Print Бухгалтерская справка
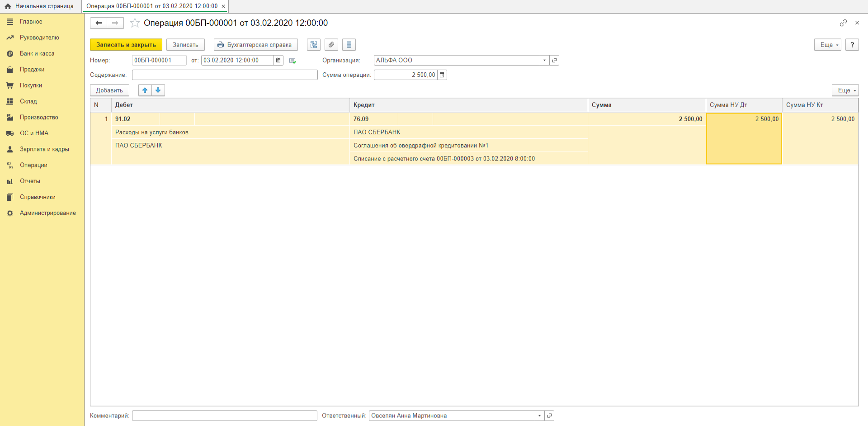 [255, 45]
